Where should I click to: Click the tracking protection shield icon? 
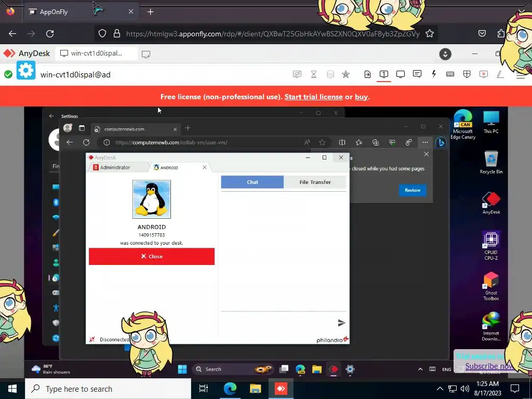(102, 34)
